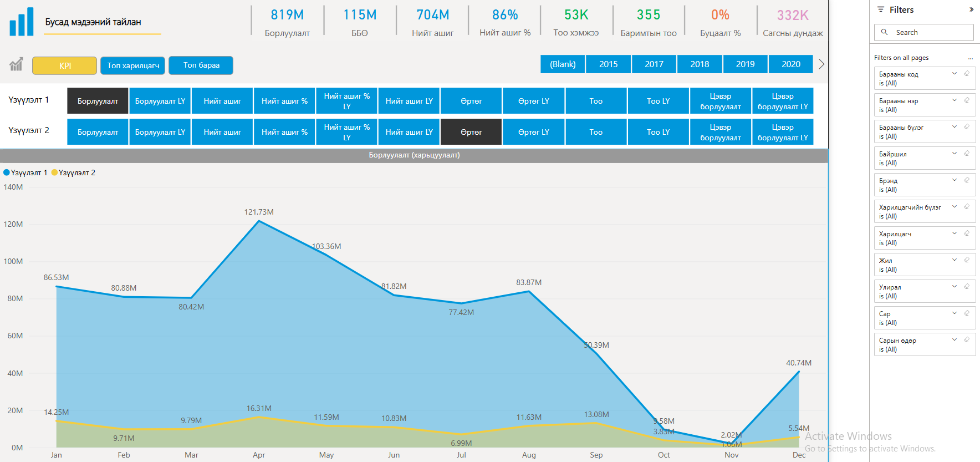Select Цэвэр борлуулалт in Үзүүлэлт 1 row
This screenshot has height=462, width=980.
(x=720, y=101)
